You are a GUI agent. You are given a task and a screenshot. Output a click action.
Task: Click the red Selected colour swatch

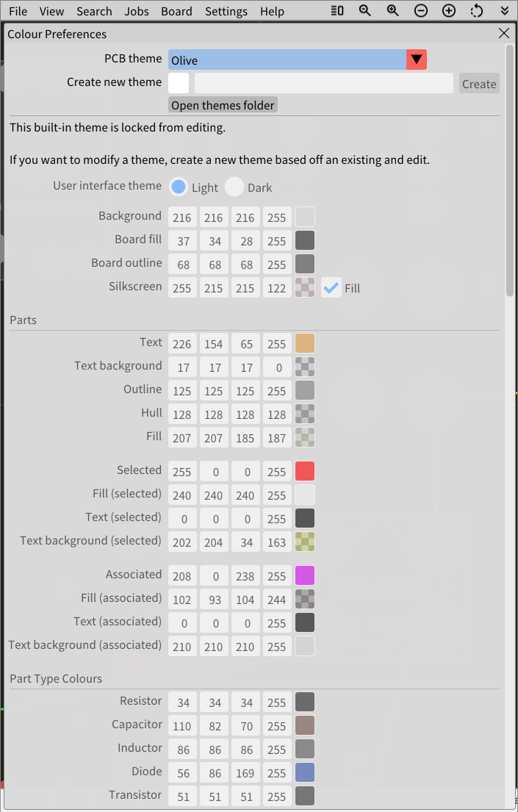tap(304, 471)
